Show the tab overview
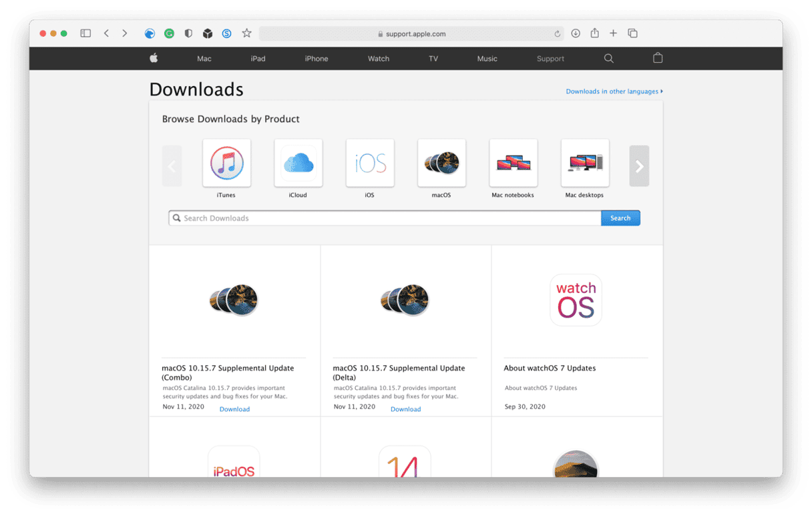 coord(632,33)
